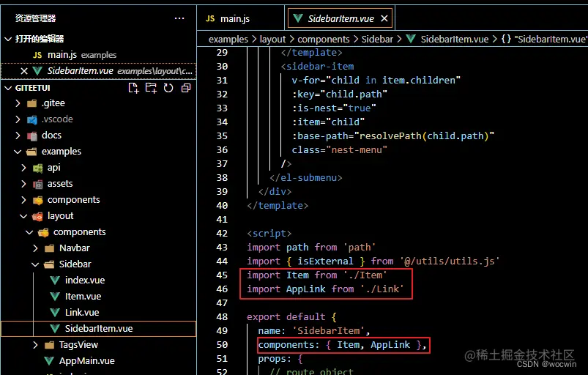Click the docs folder icon
Viewport: 588px width, 375px height.
coord(32,135)
